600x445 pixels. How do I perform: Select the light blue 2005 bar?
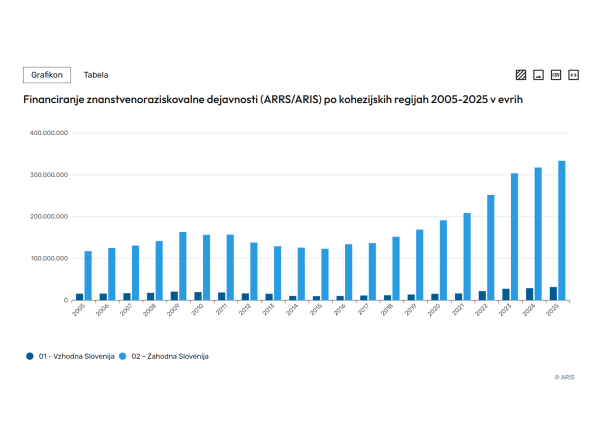(88, 275)
